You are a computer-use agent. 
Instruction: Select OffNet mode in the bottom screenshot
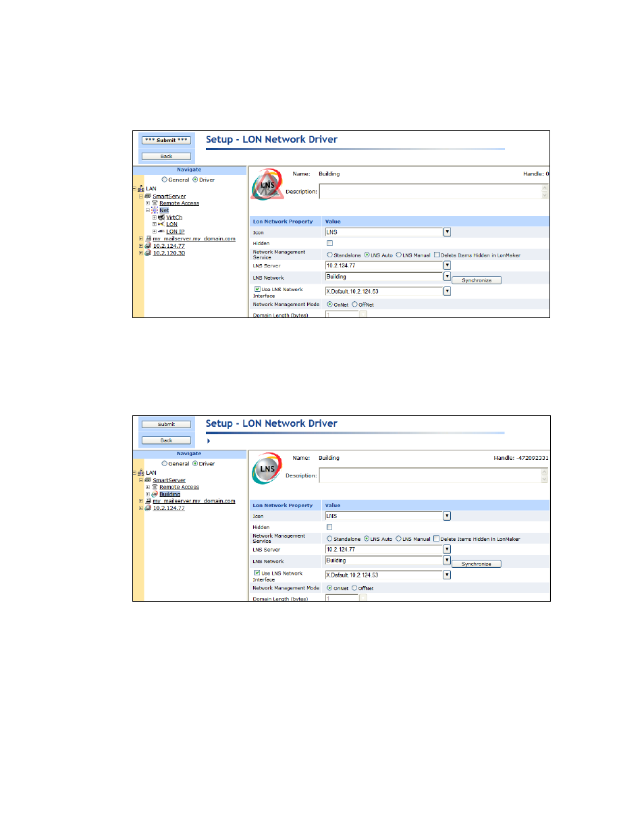(354, 588)
